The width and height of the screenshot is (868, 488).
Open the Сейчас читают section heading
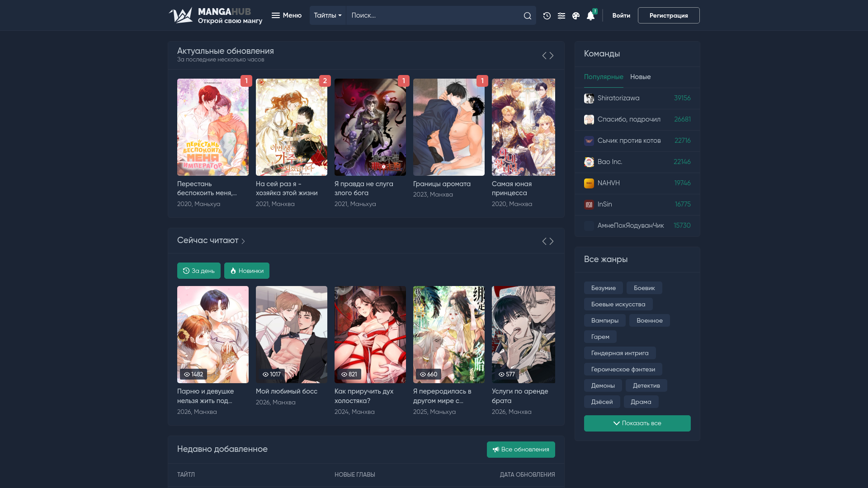tap(211, 240)
